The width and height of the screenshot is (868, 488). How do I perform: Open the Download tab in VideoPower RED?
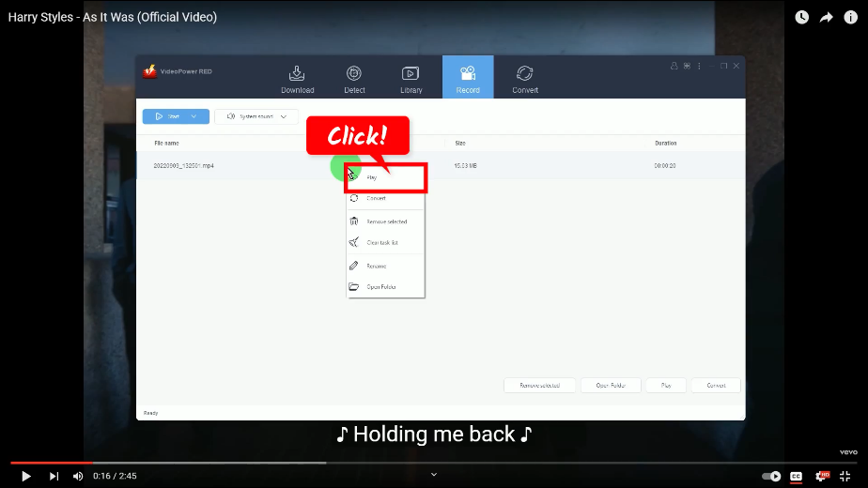tap(297, 79)
